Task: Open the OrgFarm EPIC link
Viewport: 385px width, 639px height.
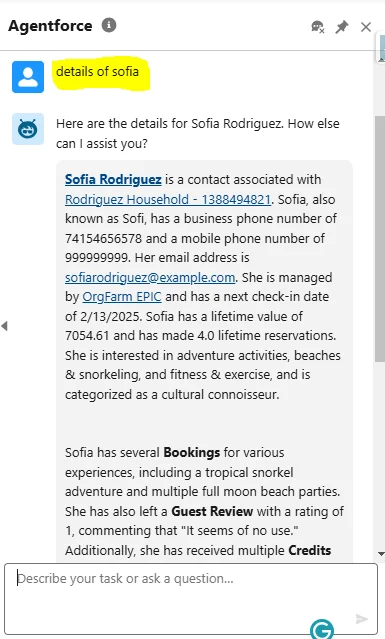Action: pyautogui.click(x=122, y=297)
